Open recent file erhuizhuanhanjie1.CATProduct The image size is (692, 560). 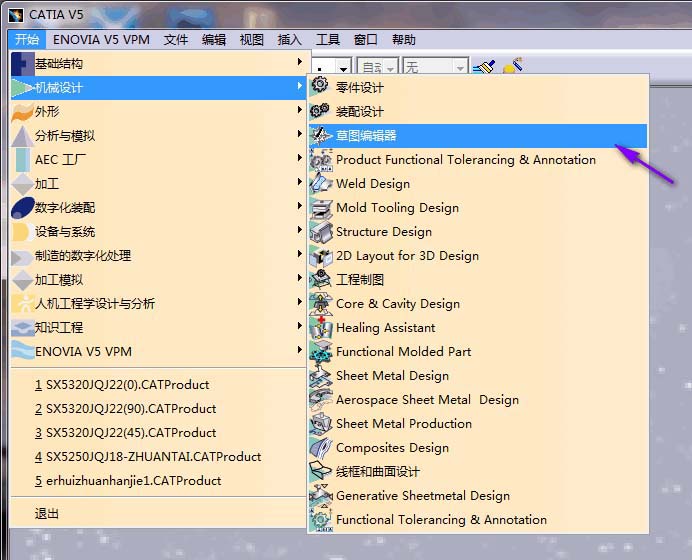158,481
